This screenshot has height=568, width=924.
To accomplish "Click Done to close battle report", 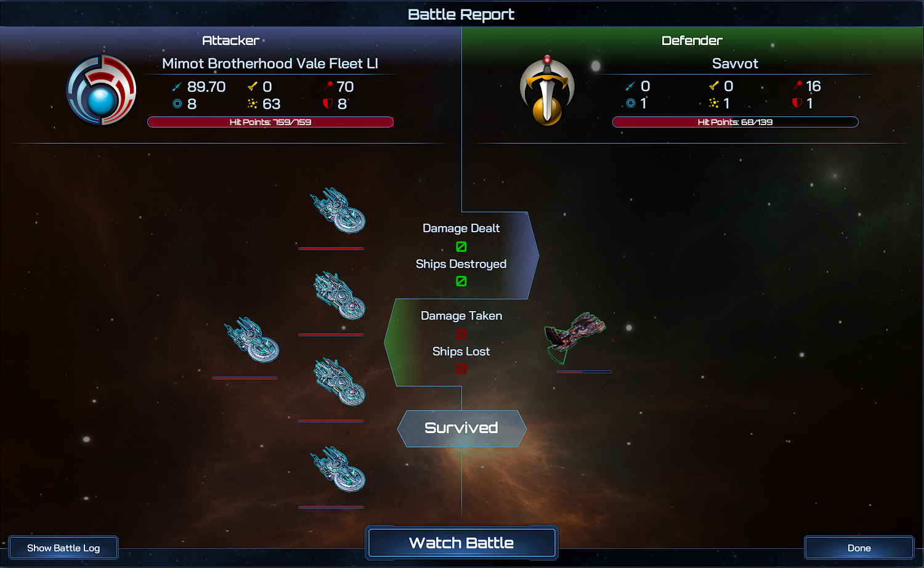I will point(859,548).
